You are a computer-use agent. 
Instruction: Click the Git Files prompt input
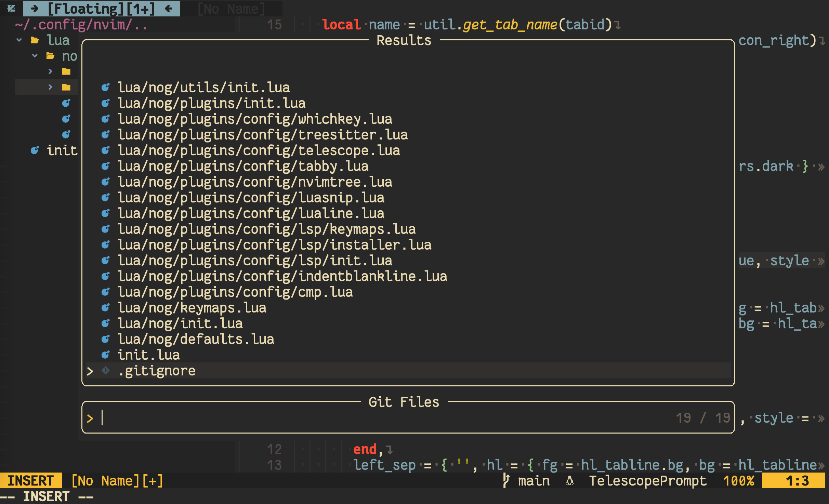point(376,418)
